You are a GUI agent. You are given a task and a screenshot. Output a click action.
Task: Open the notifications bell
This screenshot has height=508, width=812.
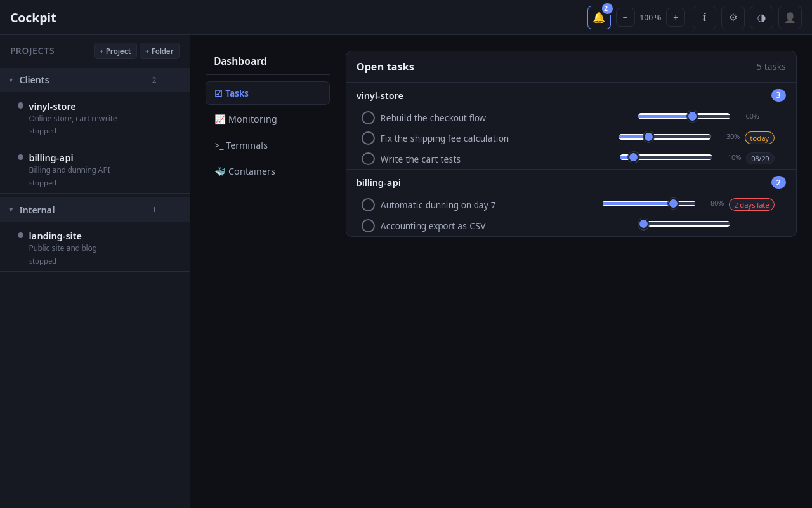click(x=599, y=17)
